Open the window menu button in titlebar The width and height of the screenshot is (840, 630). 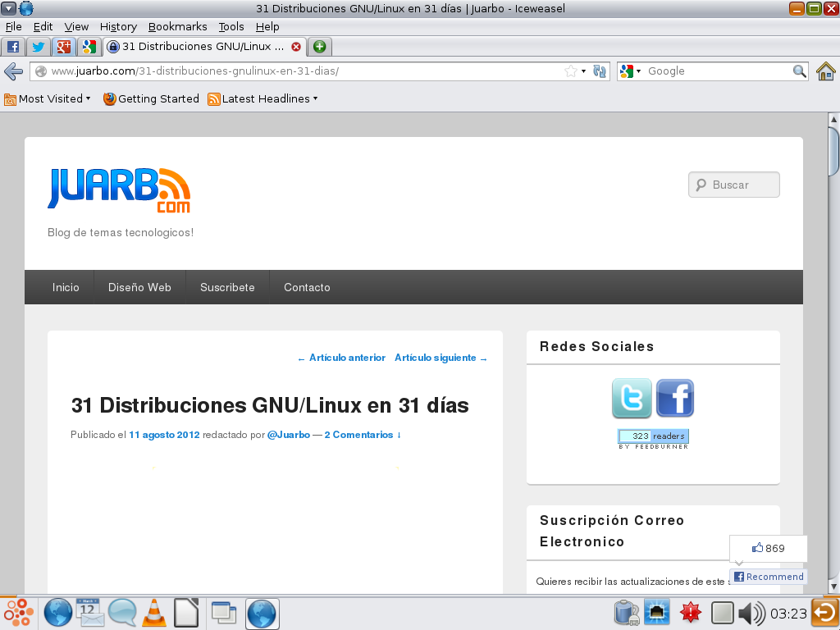pyautogui.click(x=9, y=8)
